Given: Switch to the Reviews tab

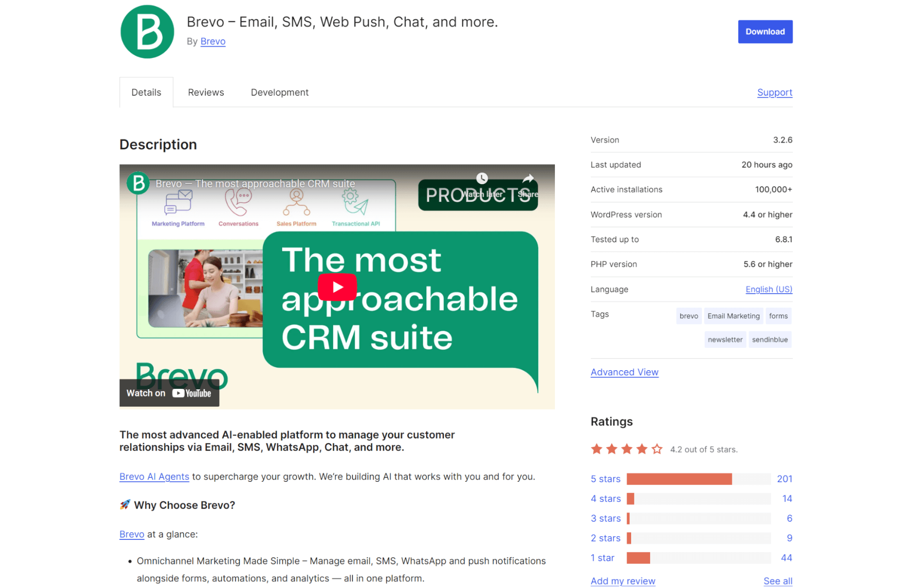Looking at the screenshot, I should (206, 92).
